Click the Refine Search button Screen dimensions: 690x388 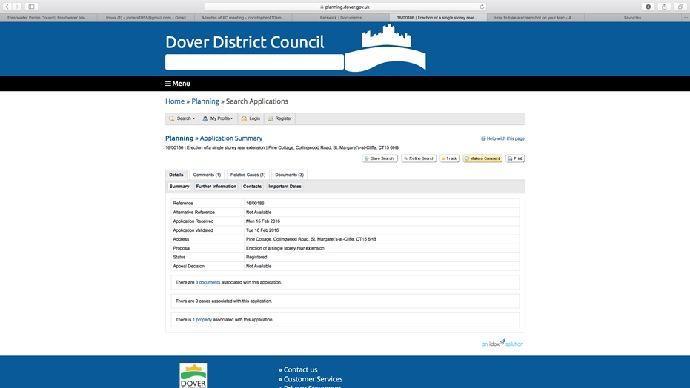coord(419,158)
